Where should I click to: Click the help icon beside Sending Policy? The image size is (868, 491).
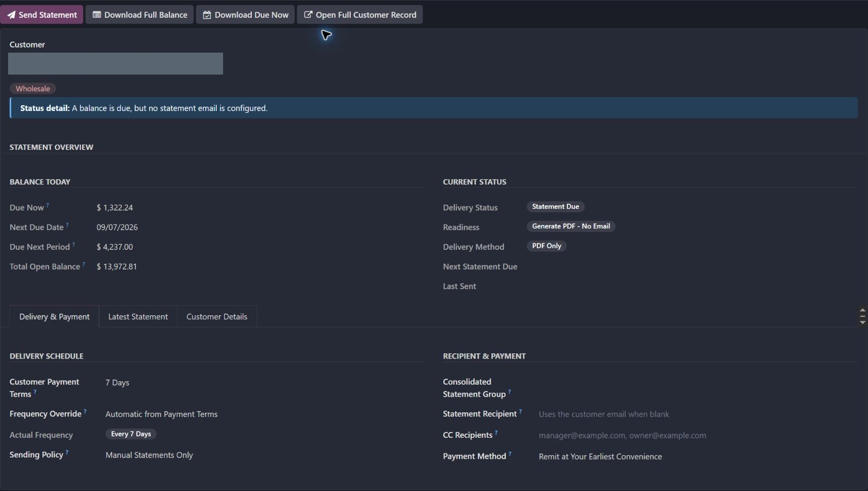click(x=67, y=452)
